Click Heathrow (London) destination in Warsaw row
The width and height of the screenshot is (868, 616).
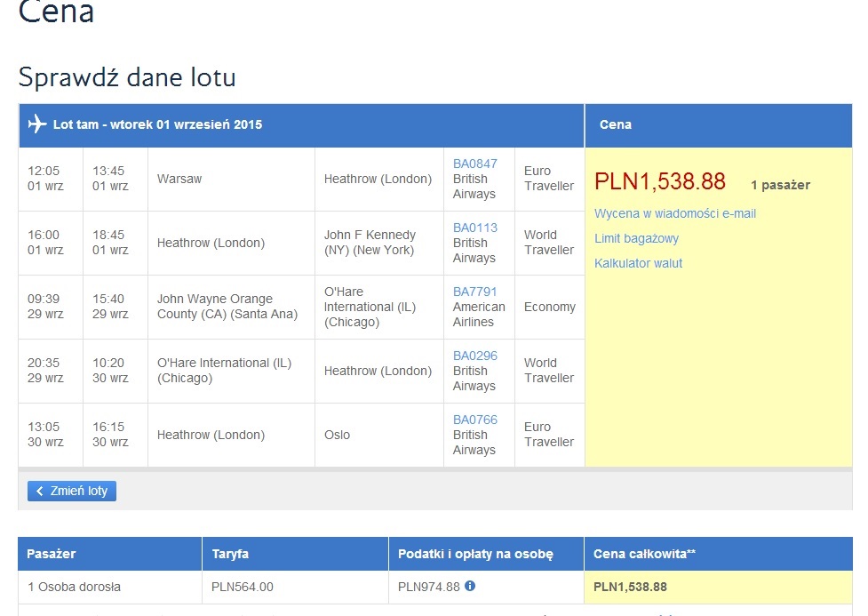pyautogui.click(x=378, y=179)
